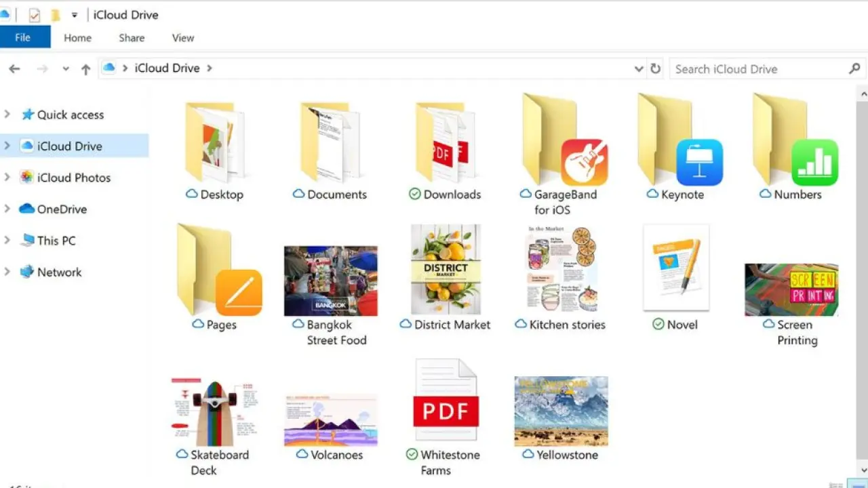Click the Up arrow navigation button

[x=85, y=68]
